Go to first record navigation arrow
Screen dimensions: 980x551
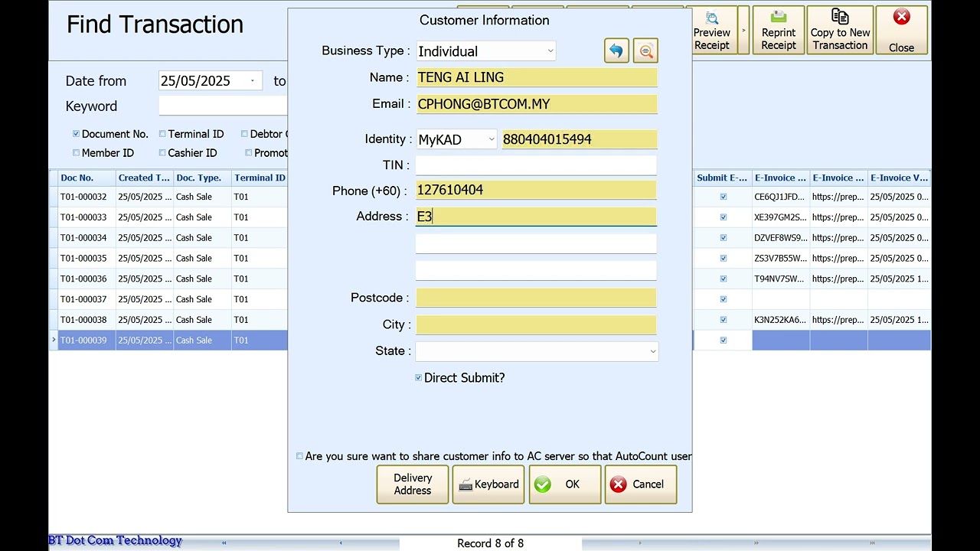tap(224, 543)
